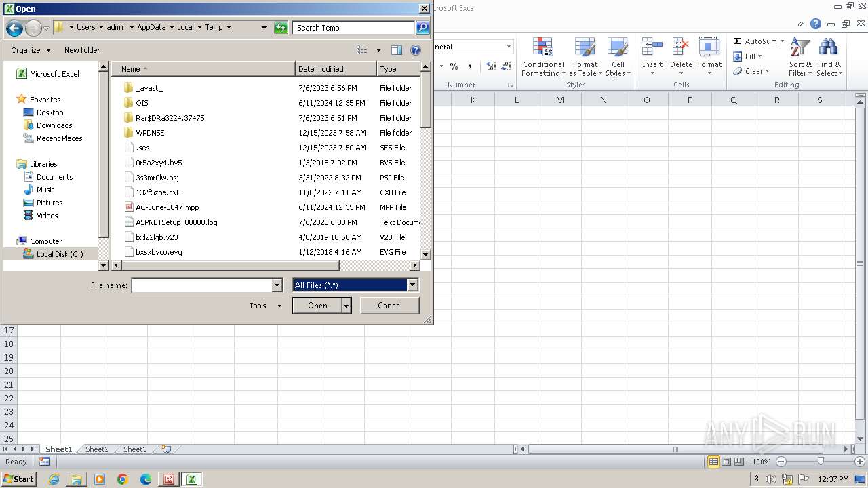Click Increase Decimal button
The height and width of the screenshot is (488, 868).
click(x=491, y=66)
